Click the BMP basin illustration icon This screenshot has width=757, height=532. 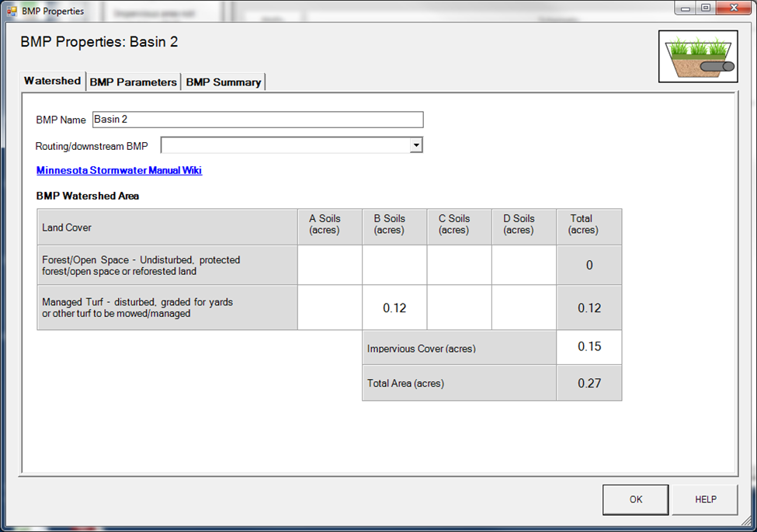[x=697, y=57]
